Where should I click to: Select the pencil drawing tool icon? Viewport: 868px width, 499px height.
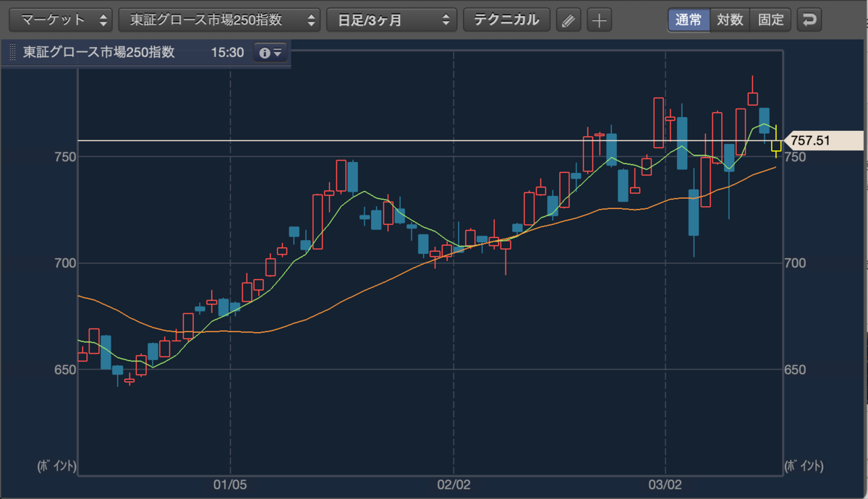point(569,20)
